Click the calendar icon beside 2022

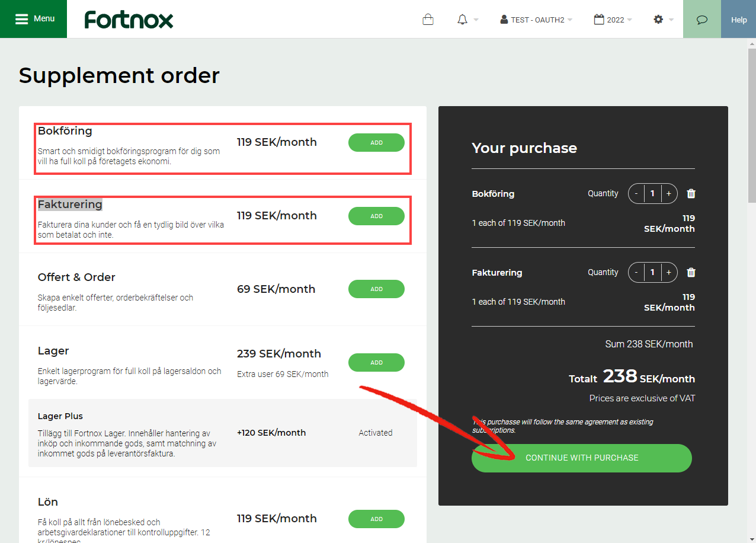[x=598, y=19]
